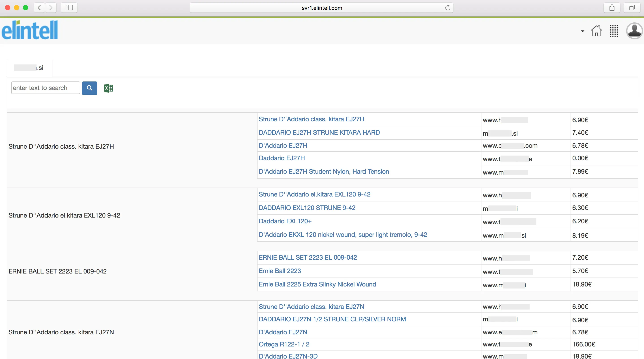Open 'DADDARIO EXL120 STRUNE 9-42' link
644x359 pixels.
307,208
